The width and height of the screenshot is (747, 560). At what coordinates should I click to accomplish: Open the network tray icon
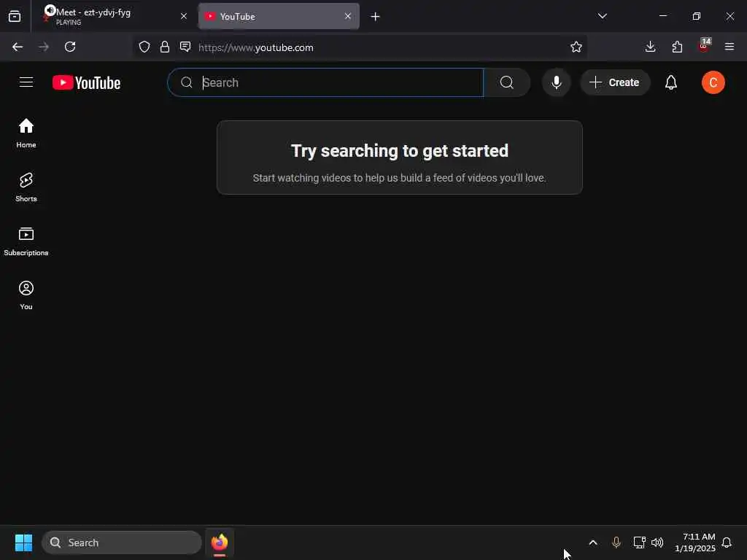[639, 542]
